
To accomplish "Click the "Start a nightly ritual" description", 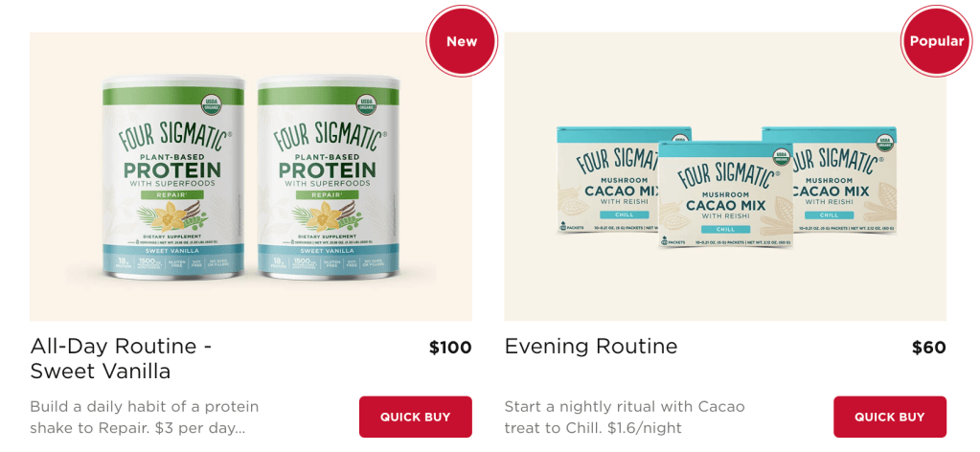I will pyautogui.click(x=624, y=418).
